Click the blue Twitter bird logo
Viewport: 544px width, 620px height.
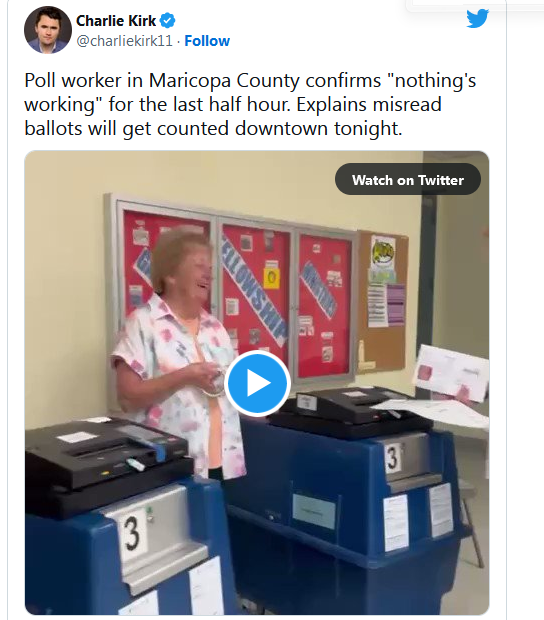pos(477,19)
